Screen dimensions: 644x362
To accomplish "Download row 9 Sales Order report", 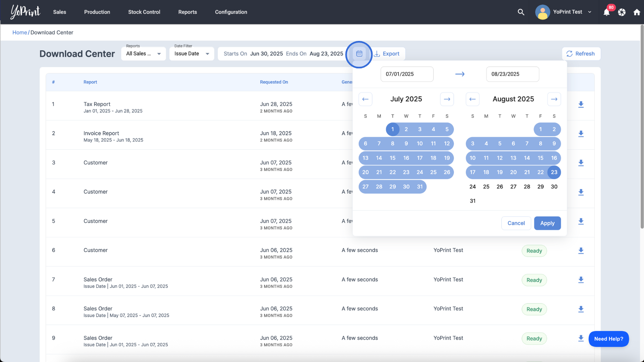I will (581, 338).
